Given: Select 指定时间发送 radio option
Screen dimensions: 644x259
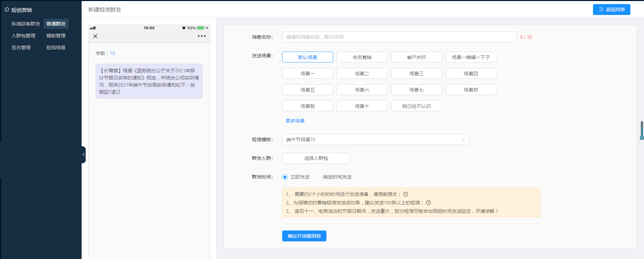Looking at the screenshot, I should click(318, 177).
